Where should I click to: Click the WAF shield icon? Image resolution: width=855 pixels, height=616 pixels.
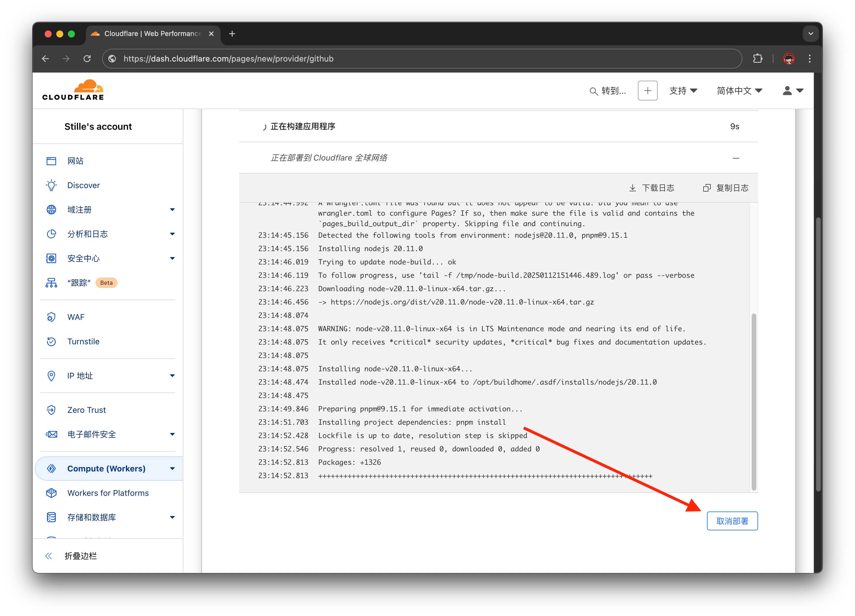(51, 317)
